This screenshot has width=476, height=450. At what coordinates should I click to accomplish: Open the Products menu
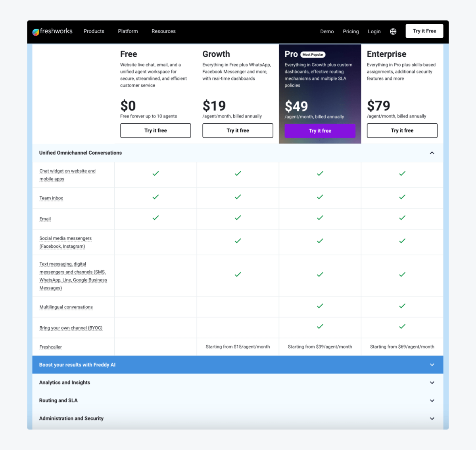coord(94,31)
